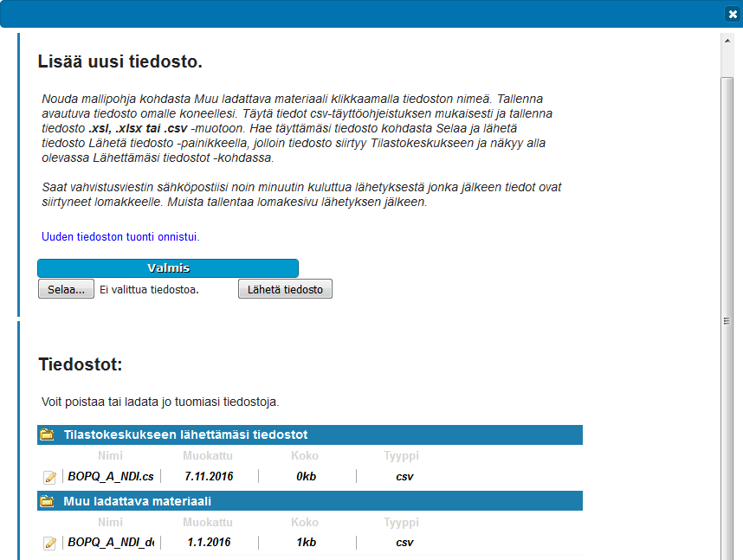The height and width of the screenshot is (560, 743).
Task: Close the dialog with the X button
Action: [733, 14]
